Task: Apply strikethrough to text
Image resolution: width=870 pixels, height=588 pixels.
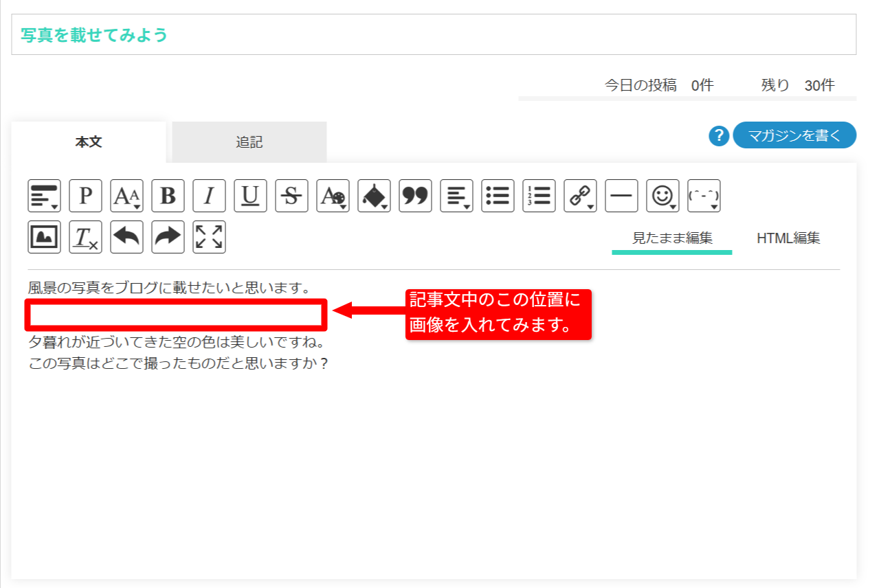Action: tap(292, 196)
